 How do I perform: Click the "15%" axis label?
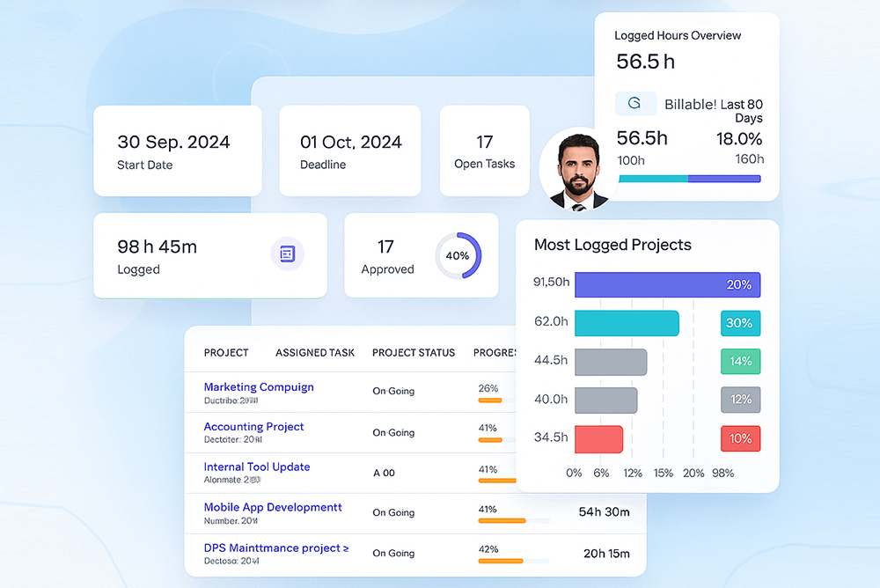pos(663,473)
